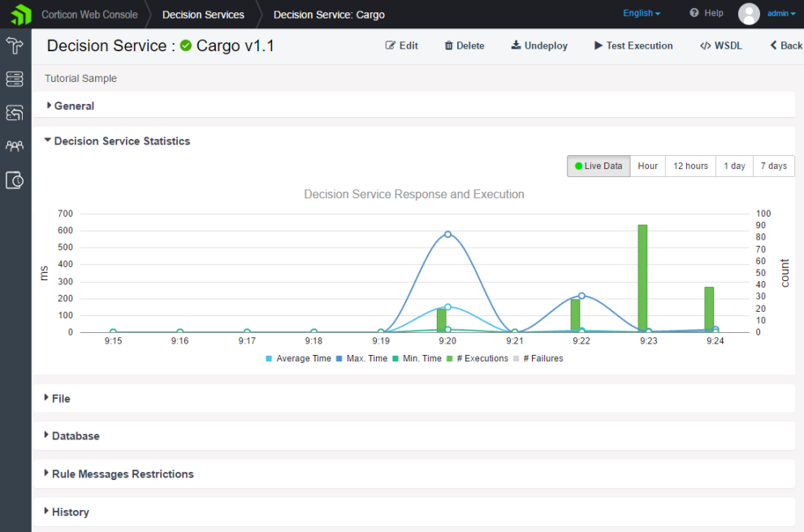
Task: Expand the General section
Action: coord(70,106)
